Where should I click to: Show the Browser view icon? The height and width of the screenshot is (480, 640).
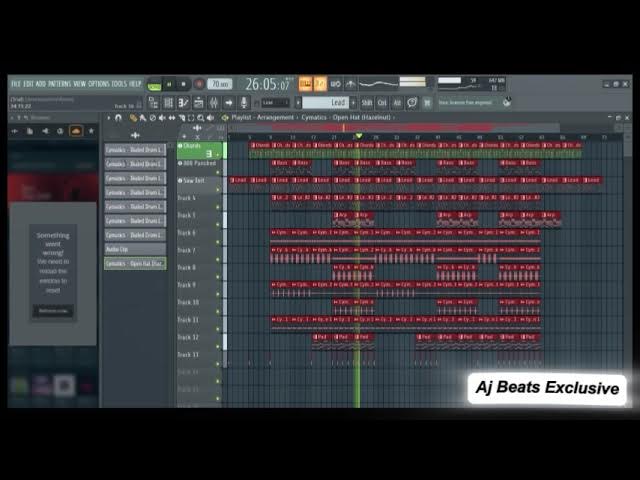198,102
